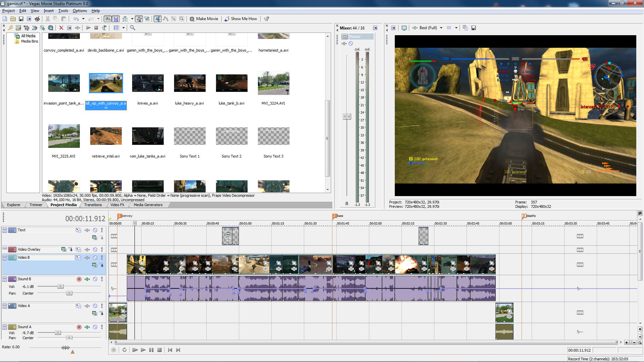644x362 pixels.
Task: Open Track Motion on Video B track
Action: click(x=78, y=258)
